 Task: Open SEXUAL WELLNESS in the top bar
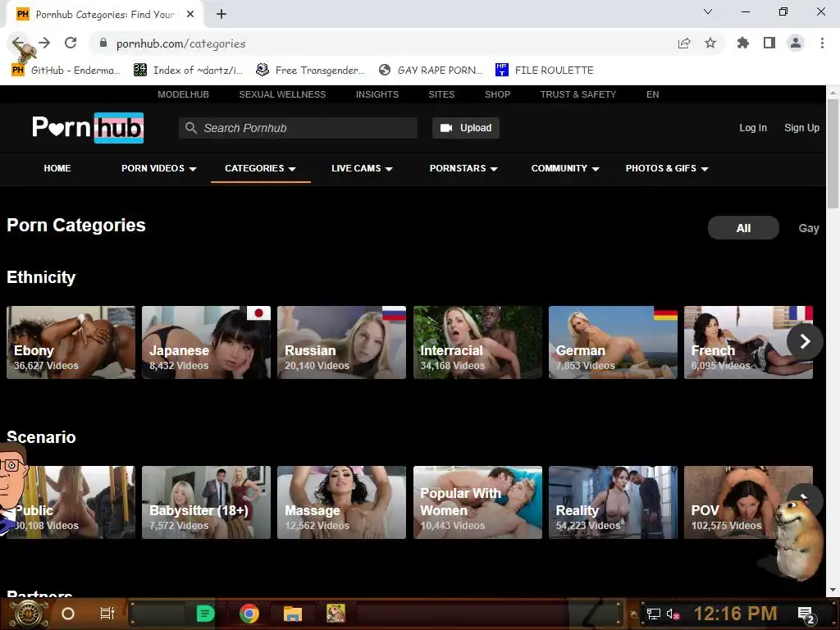point(282,94)
